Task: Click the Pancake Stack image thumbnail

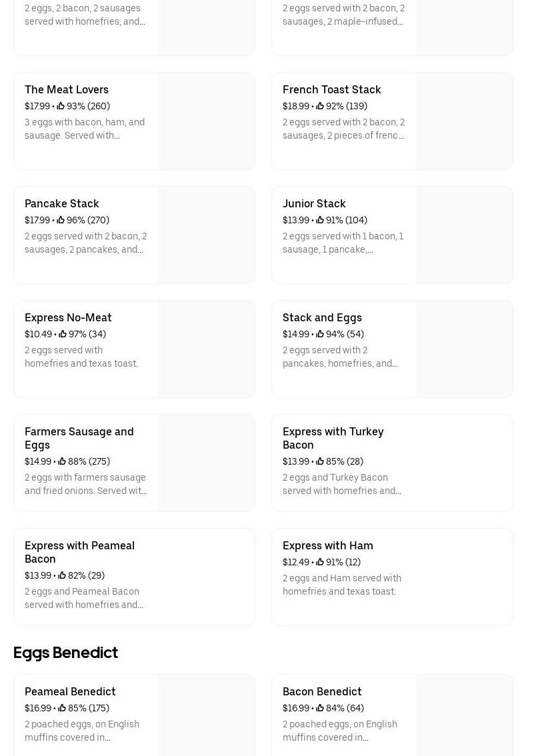Action: [206, 235]
